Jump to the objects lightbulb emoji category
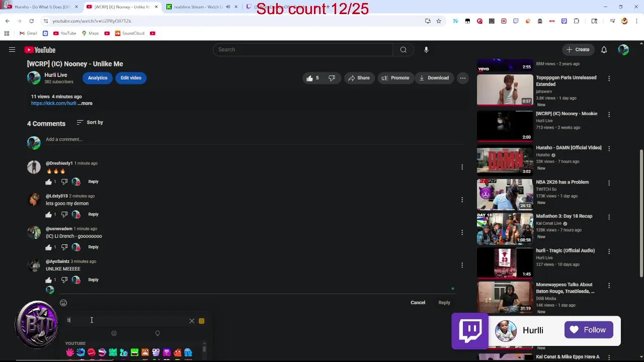644x362 pixels. 157,333
